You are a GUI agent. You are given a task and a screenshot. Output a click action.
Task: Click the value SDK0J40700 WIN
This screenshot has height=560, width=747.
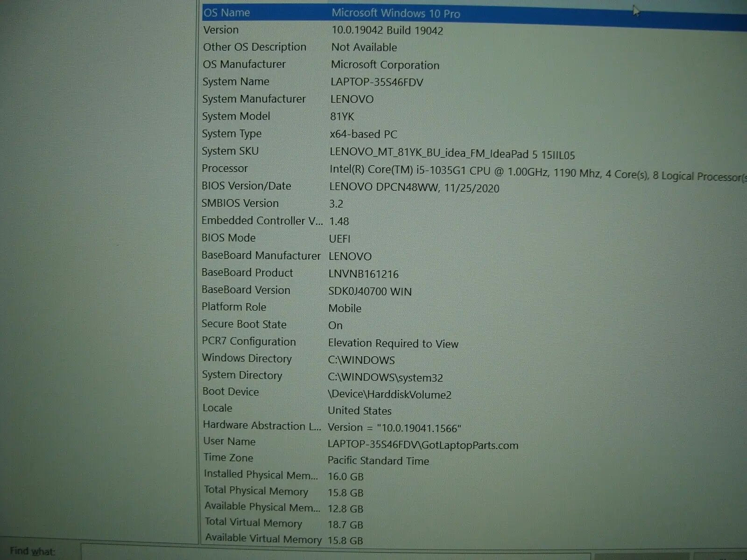coord(370,292)
